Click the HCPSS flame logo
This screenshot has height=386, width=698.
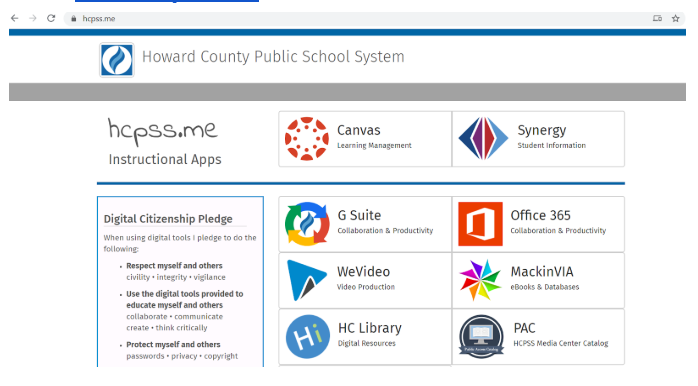117,60
